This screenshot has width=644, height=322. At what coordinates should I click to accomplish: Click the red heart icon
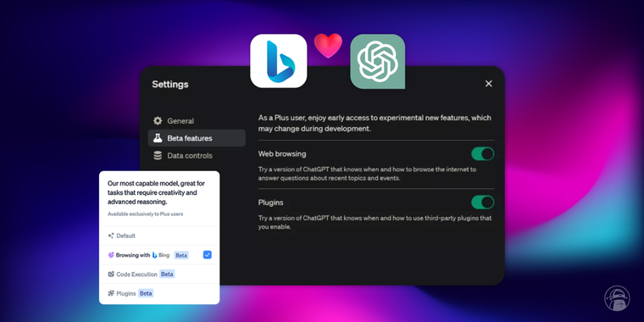tap(328, 45)
